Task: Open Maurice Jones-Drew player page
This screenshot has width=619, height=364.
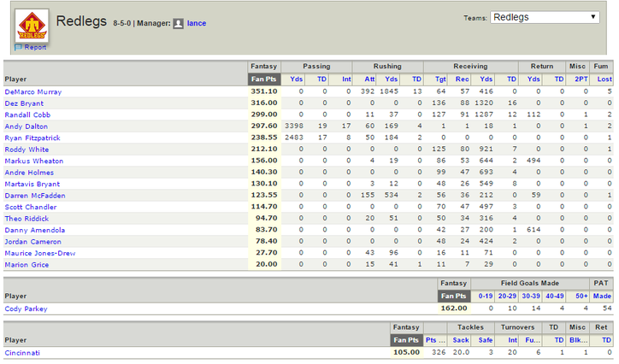Action: coord(40,253)
